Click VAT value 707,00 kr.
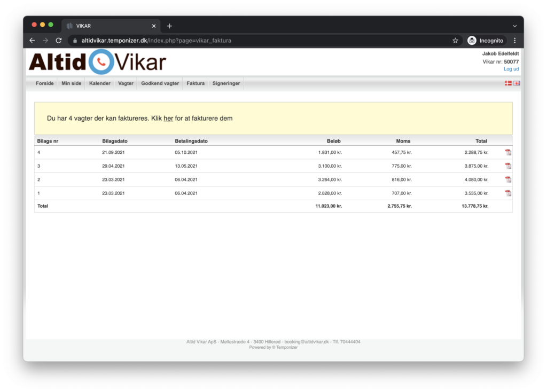 pyautogui.click(x=402, y=193)
